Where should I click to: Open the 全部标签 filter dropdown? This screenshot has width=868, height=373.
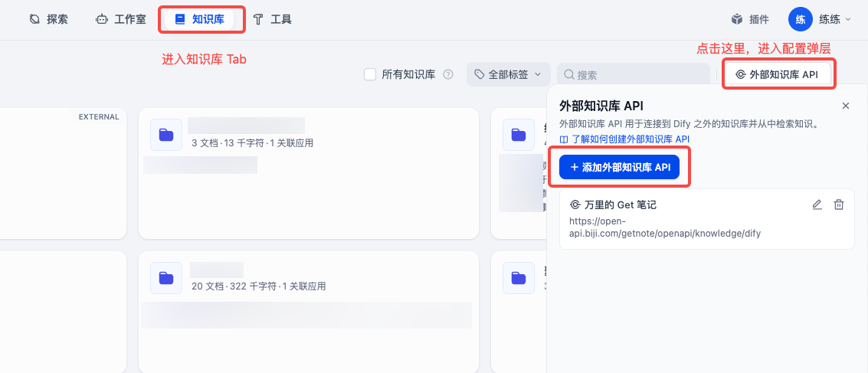[508, 74]
